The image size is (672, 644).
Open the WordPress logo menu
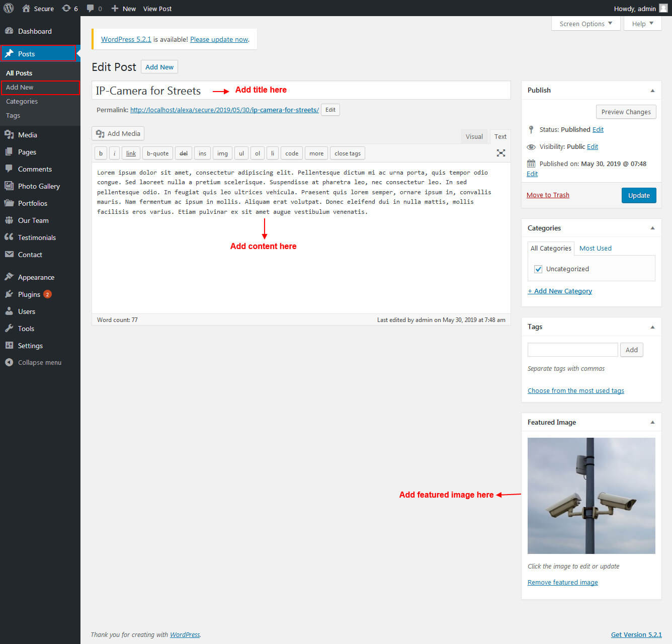pyautogui.click(x=9, y=8)
